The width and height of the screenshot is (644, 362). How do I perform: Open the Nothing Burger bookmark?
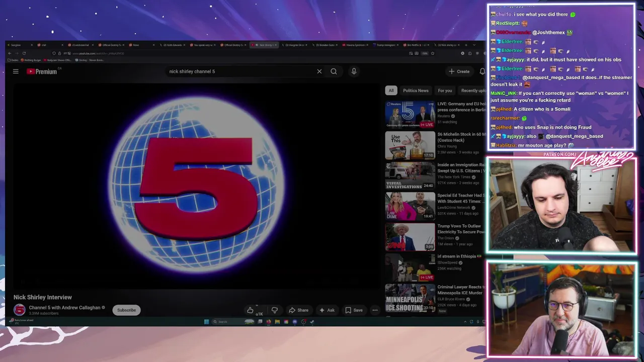[x=31, y=60]
